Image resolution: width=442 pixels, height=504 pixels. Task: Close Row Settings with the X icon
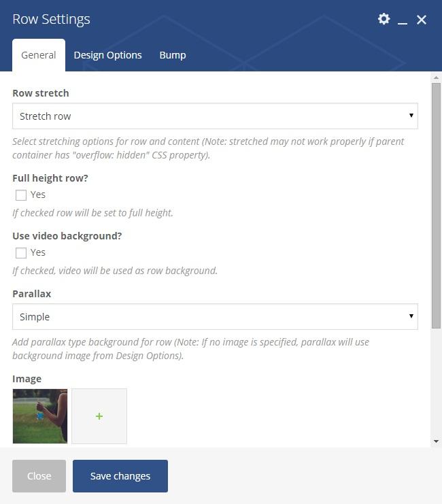(422, 20)
